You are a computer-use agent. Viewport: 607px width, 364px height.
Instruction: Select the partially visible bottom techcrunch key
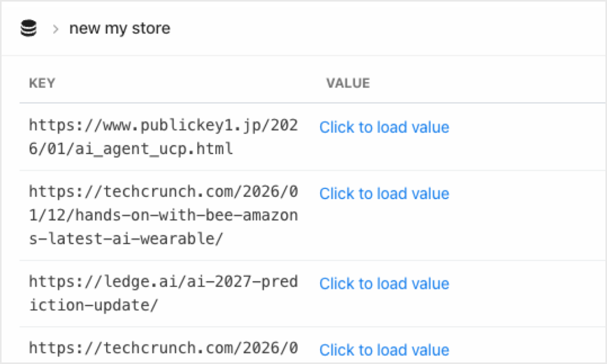pos(163,348)
